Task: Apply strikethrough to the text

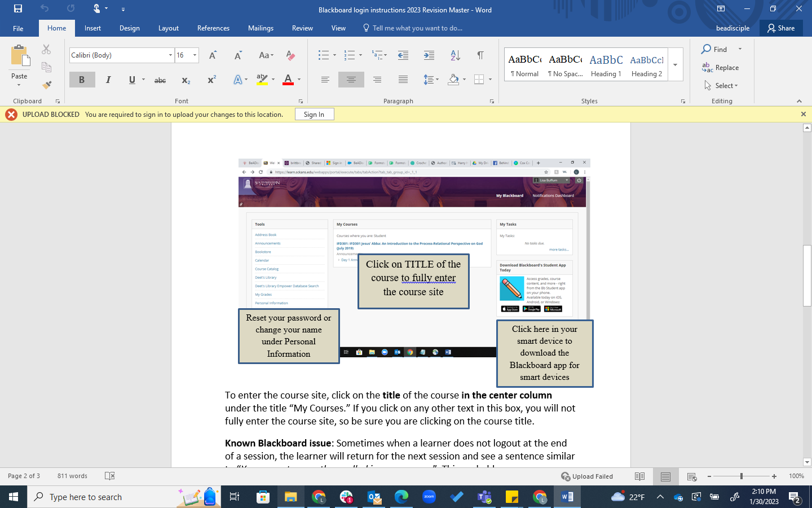Action: tap(160, 80)
